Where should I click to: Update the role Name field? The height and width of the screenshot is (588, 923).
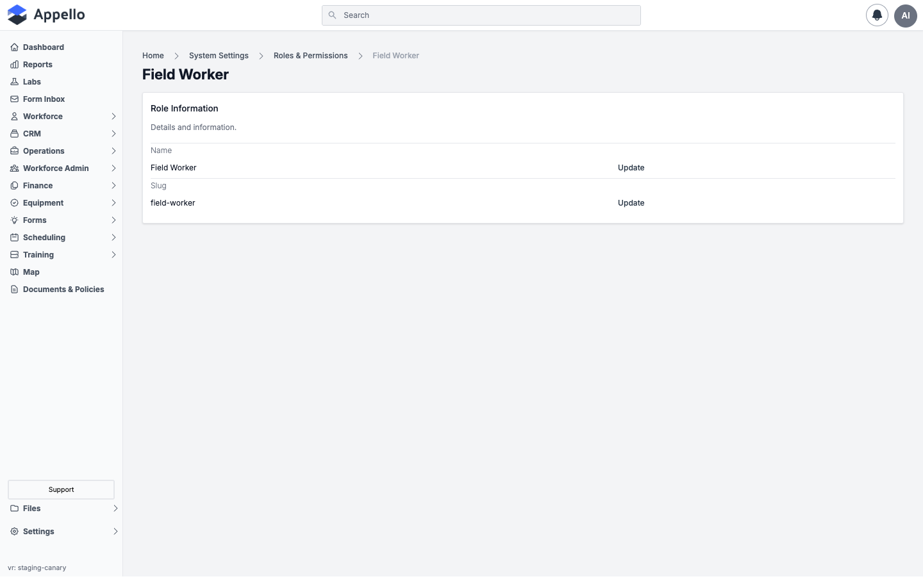click(x=631, y=168)
